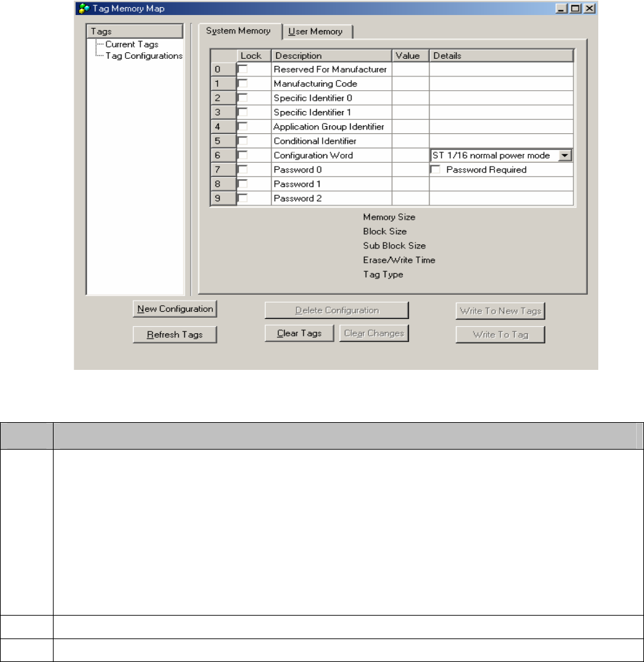Click the Erase/Write Time label
Viewport: 644px width, 662px height.
[399, 260]
